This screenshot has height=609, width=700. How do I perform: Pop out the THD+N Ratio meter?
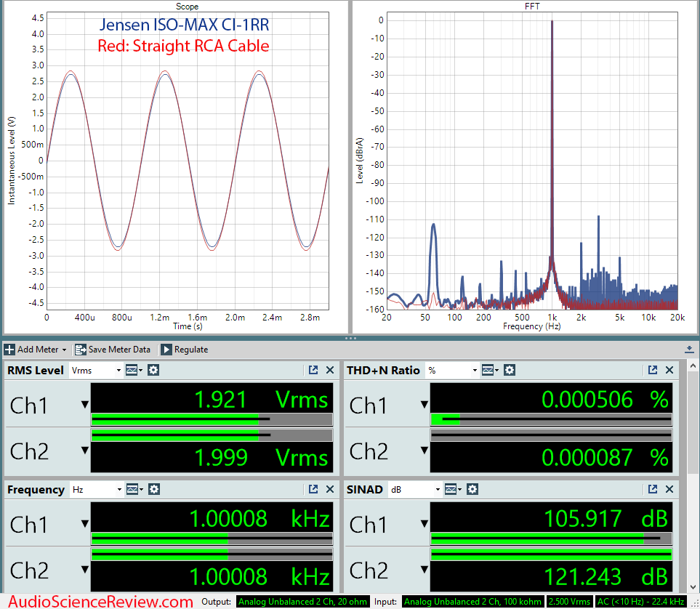tap(653, 370)
